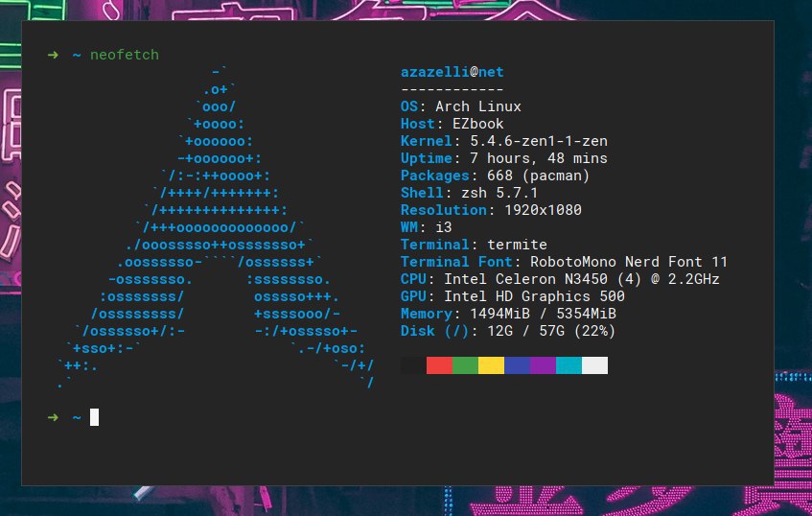Click the 'Kernel: 5.4.6-zen1-1-zen' line
The image size is (812, 516).
(504, 141)
